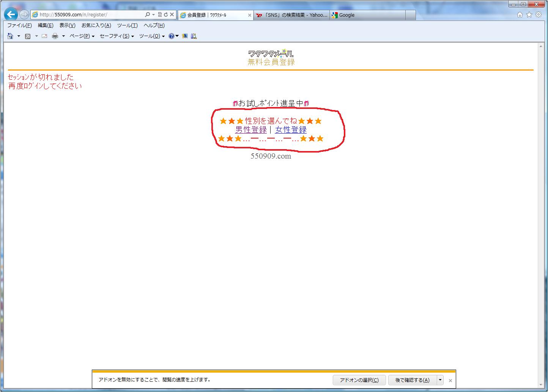Click the 再度ログインしてください text
This screenshot has height=392, width=548.
(x=45, y=86)
